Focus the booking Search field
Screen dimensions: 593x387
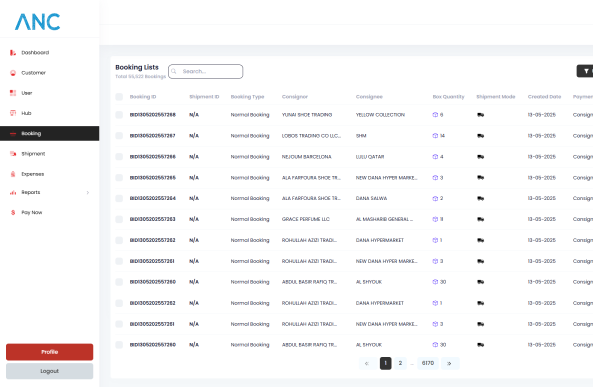point(206,71)
